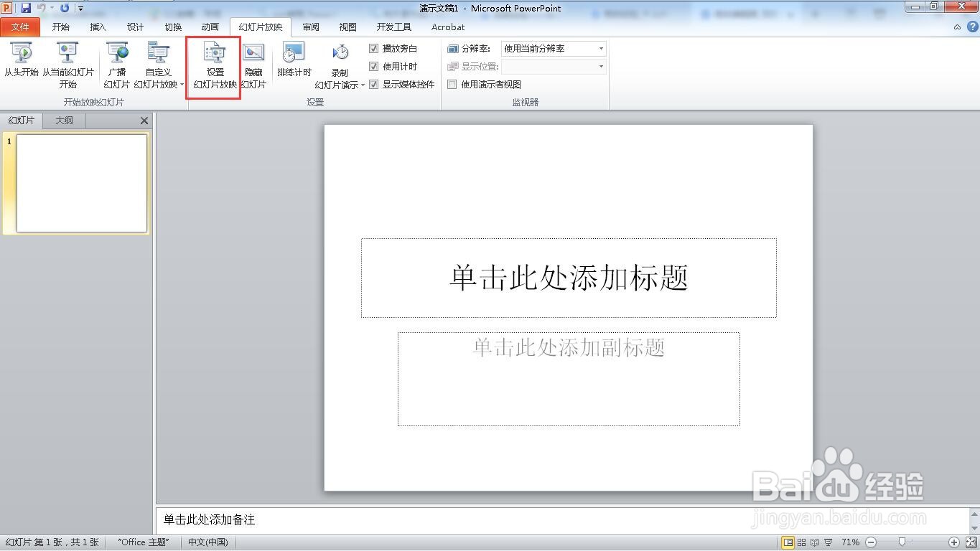980x551 pixels.
Task: Toggle Use Timings (使用计时) checkbox
Action: tap(373, 67)
